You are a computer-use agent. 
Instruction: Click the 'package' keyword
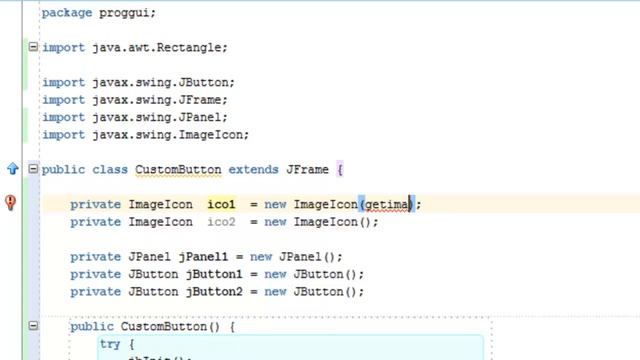click(x=67, y=13)
